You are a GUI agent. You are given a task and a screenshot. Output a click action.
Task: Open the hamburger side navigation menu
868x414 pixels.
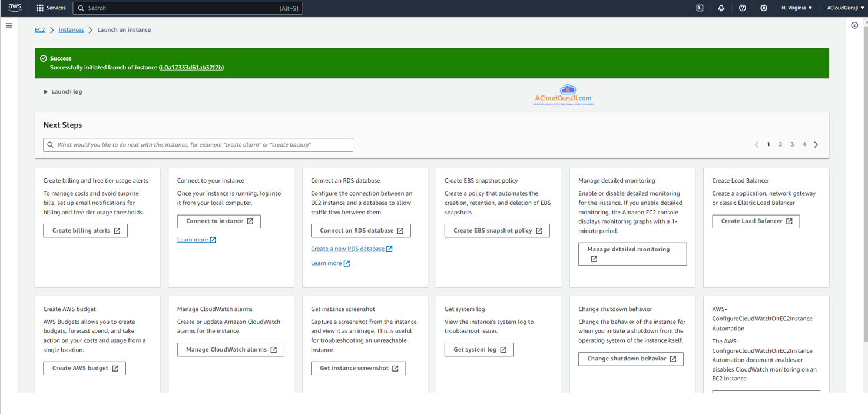point(9,26)
